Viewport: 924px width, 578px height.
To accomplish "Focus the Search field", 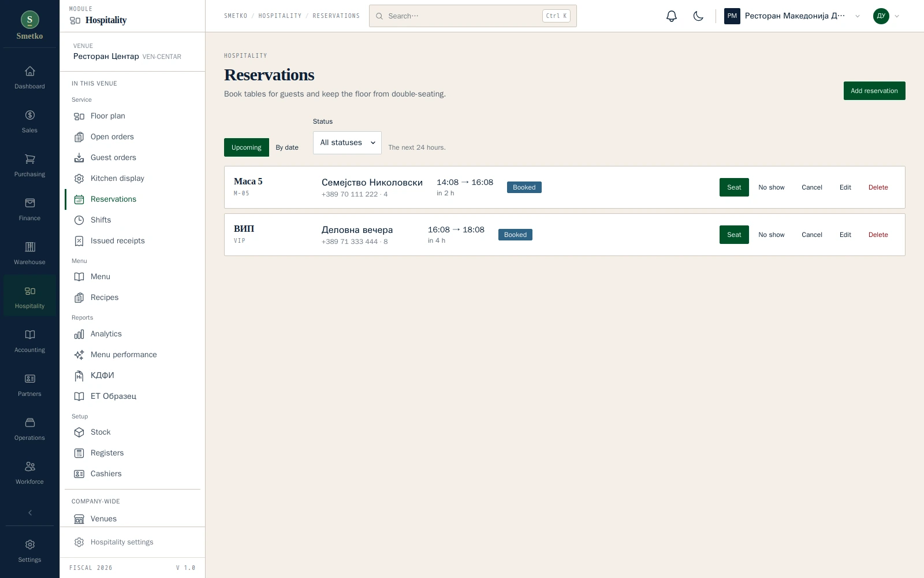I will [x=473, y=16].
